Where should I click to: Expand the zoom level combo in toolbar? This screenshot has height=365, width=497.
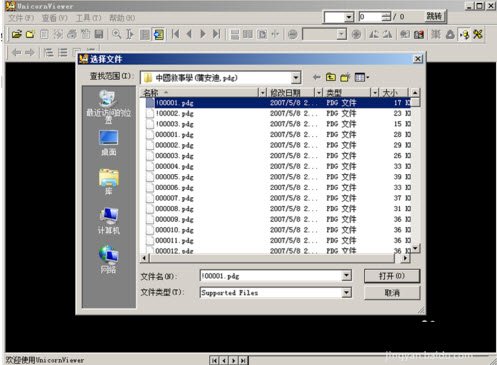click(341, 34)
